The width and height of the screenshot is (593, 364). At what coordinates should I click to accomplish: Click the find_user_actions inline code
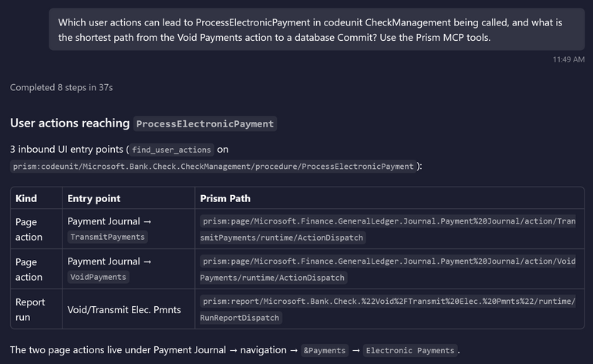click(171, 150)
